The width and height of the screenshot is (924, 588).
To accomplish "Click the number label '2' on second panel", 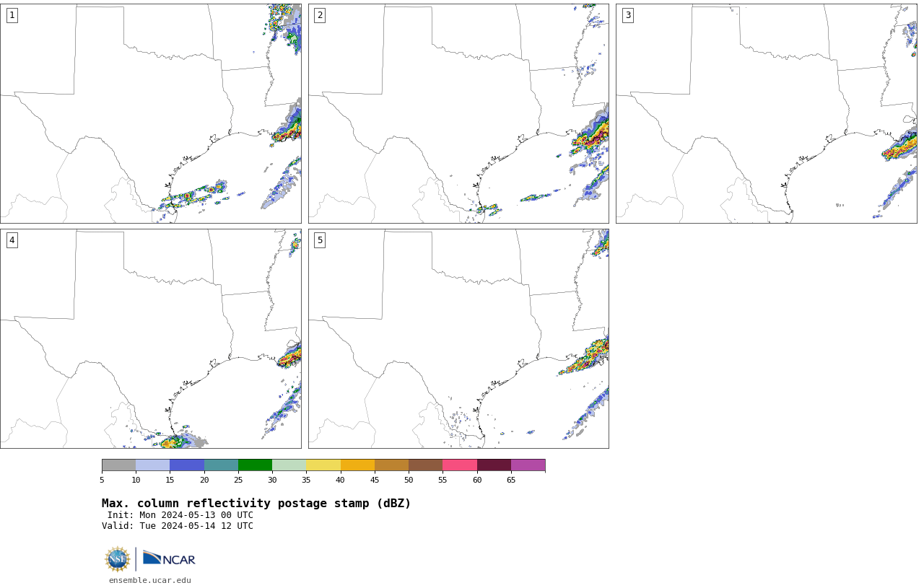I will click(x=320, y=15).
